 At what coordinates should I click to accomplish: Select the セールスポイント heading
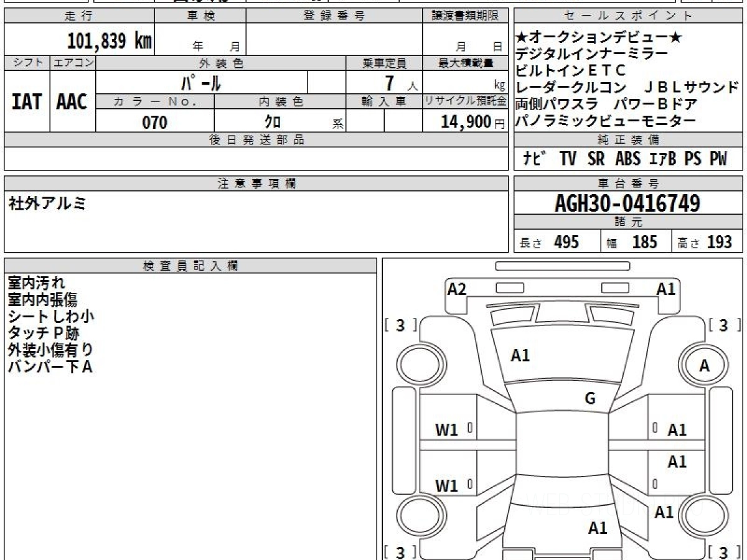pos(629,16)
